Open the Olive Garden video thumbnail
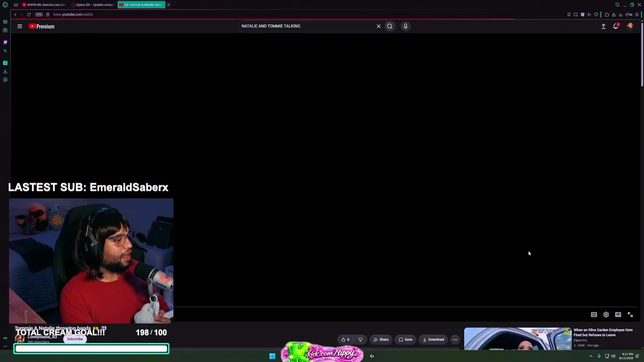The width and height of the screenshot is (644, 362). (x=518, y=339)
